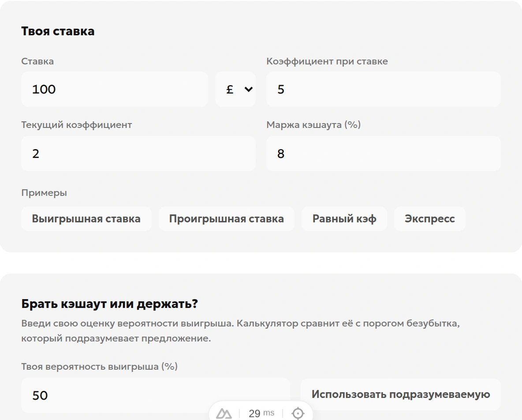The height and width of the screenshot is (420, 522).
Task: Open the Nuxt DevTools logo icon
Action: point(224,413)
